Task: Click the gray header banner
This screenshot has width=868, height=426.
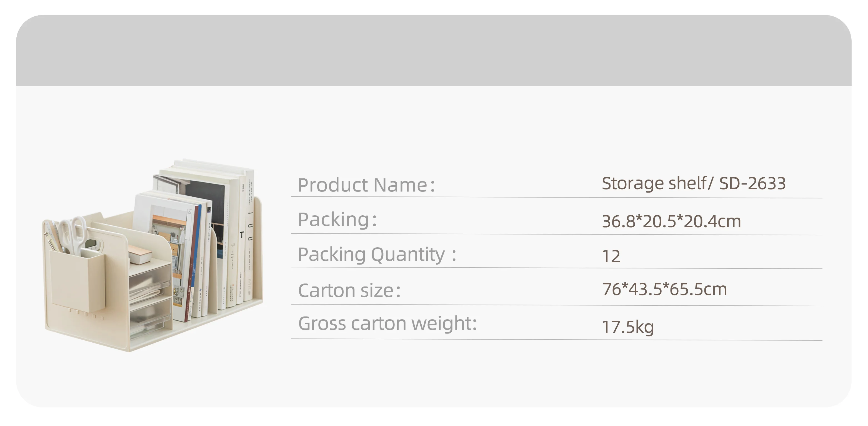Action: pyautogui.click(x=434, y=51)
